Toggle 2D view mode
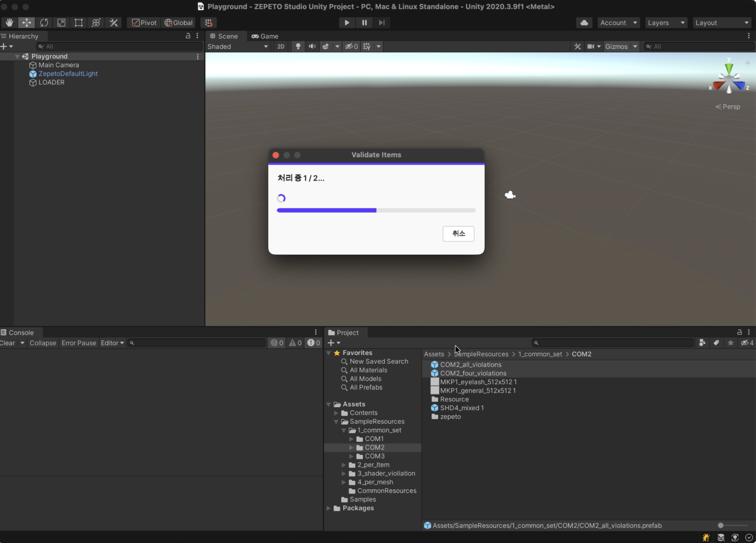The width and height of the screenshot is (756, 543). point(281,46)
